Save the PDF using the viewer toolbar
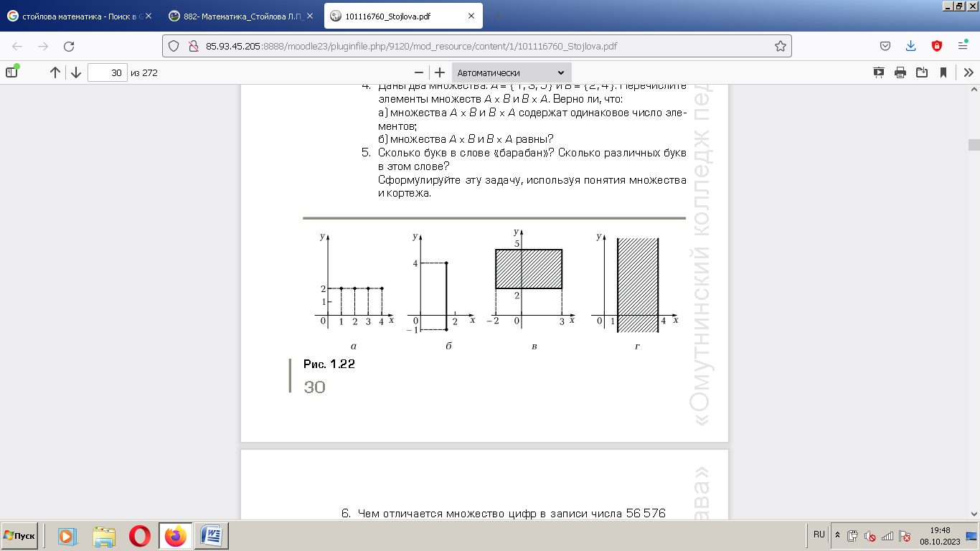 click(922, 72)
